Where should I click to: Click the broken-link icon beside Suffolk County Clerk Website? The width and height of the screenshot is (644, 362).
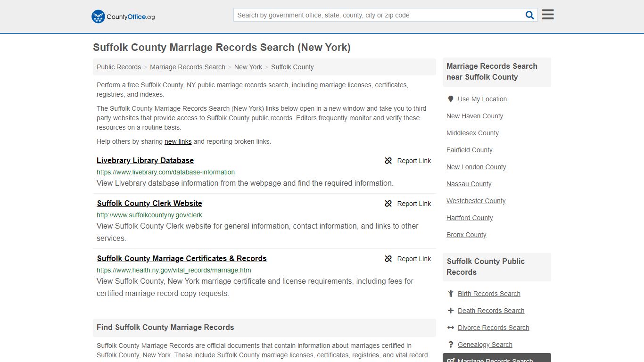coord(388,204)
